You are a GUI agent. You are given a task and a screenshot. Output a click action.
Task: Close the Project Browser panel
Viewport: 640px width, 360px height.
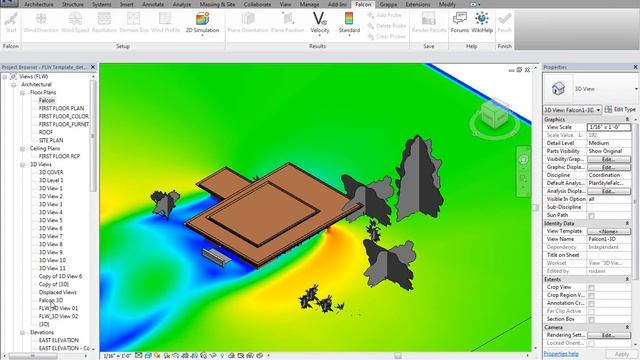click(93, 67)
